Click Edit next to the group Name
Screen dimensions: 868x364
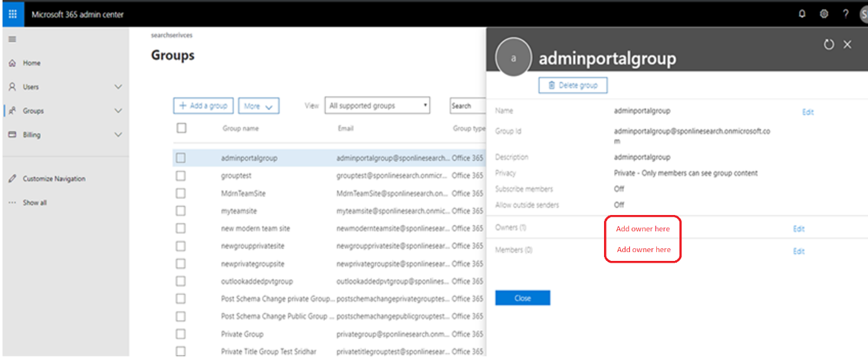tap(808, 112)
